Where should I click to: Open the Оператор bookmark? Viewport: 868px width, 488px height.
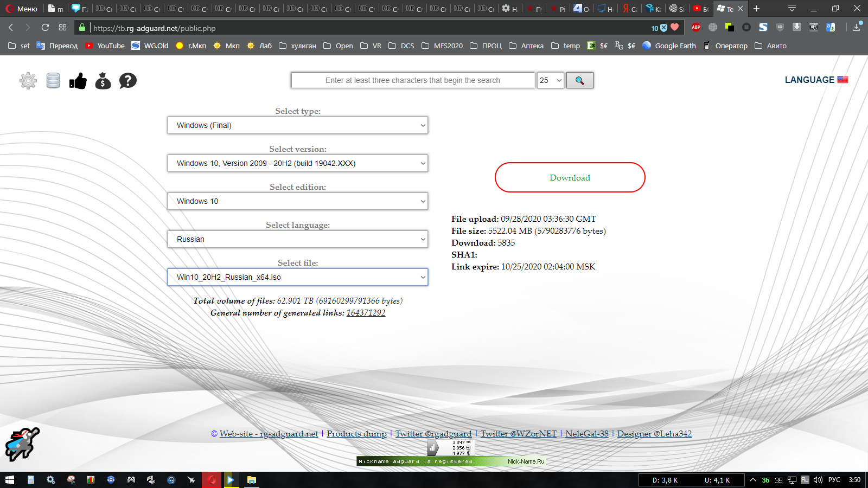pyautogui.click(x=725, y=46)
